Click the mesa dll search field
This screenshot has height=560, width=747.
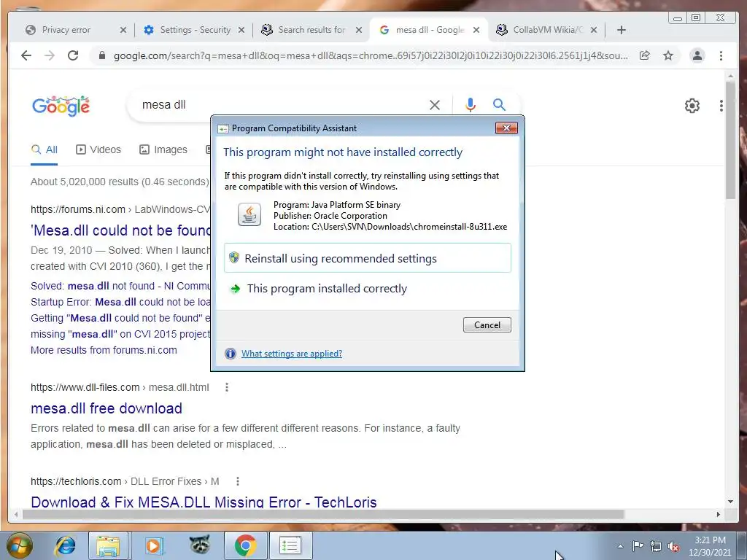[x=281, y=105]
